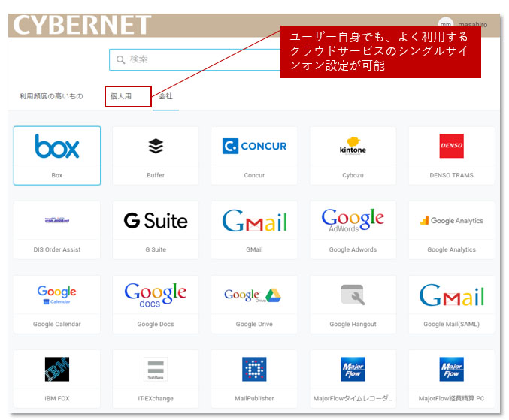Click the "G Suite" caption
This screenshot has width=509, height=420.
pyautogui.click(x=156, y=249)
